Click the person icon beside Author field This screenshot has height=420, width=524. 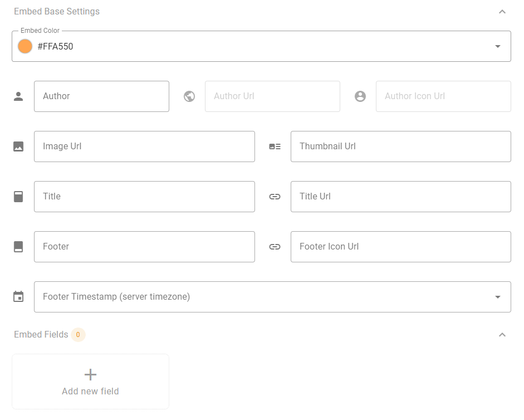tap(18, 96)
